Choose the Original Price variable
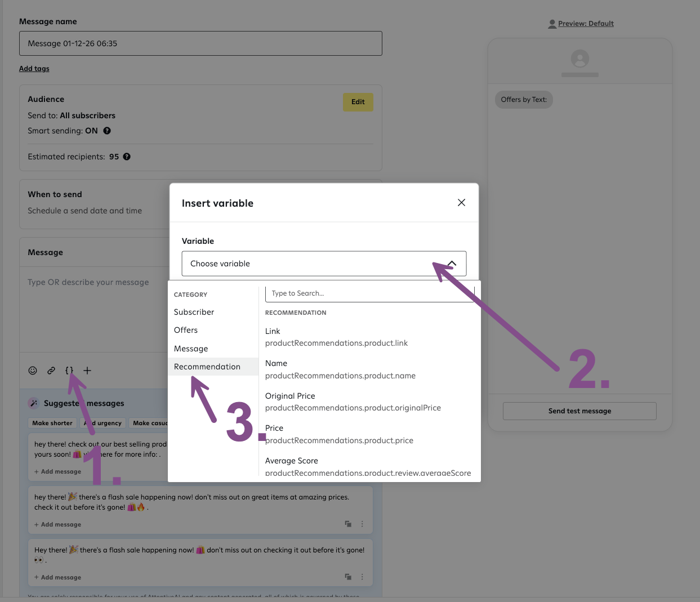Viewport: 700px width, 602px height. [353, 402]
